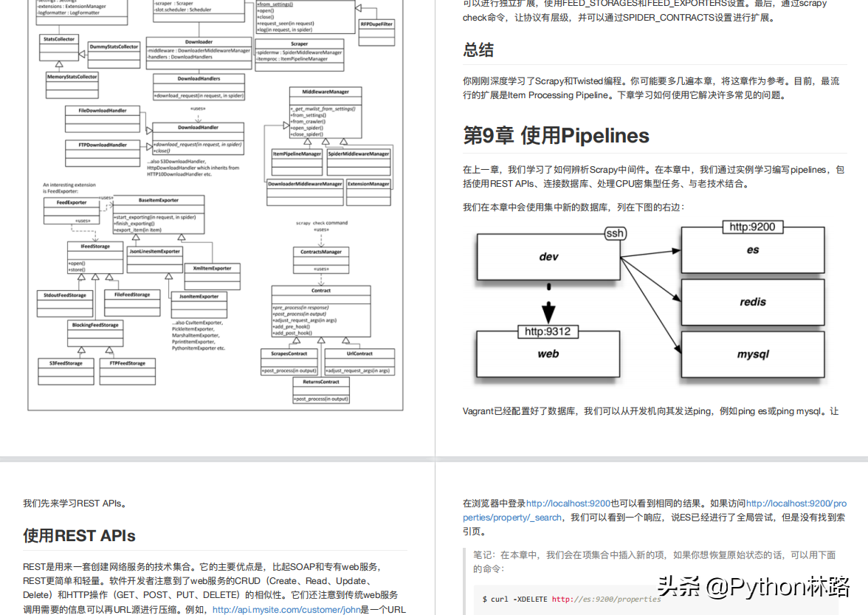Click the ReturnsContract class box

[x=321, y=391]
